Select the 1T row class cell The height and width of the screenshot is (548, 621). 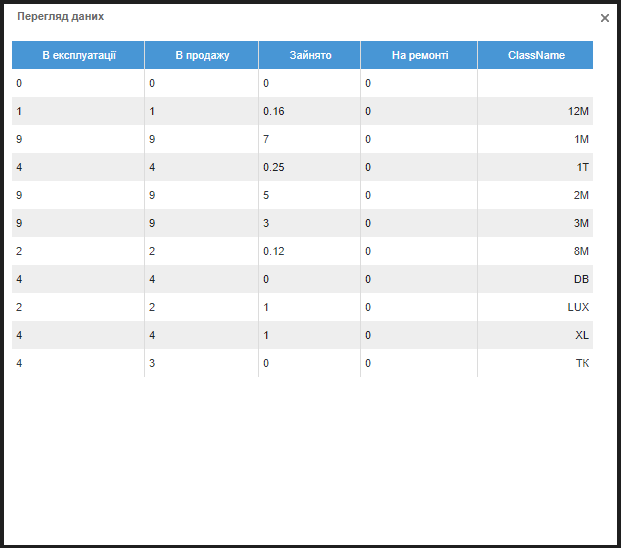582,167
